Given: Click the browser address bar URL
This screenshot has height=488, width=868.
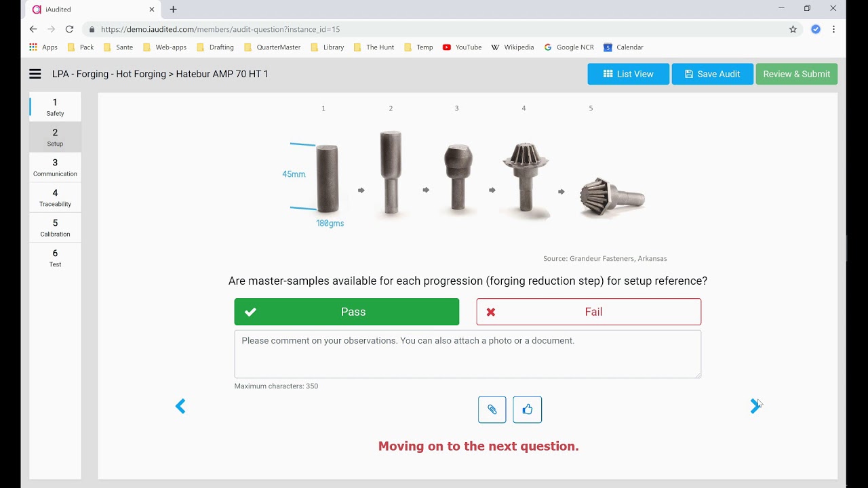Looking at the screenshot, I should (220, 29).
